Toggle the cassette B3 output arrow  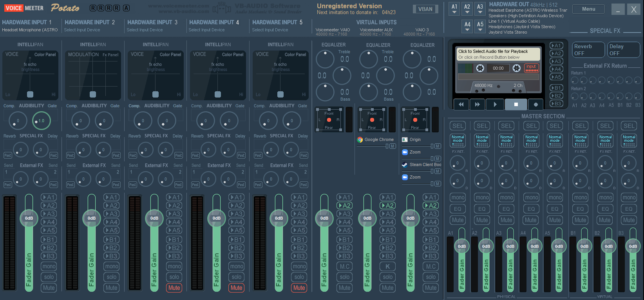556,104
